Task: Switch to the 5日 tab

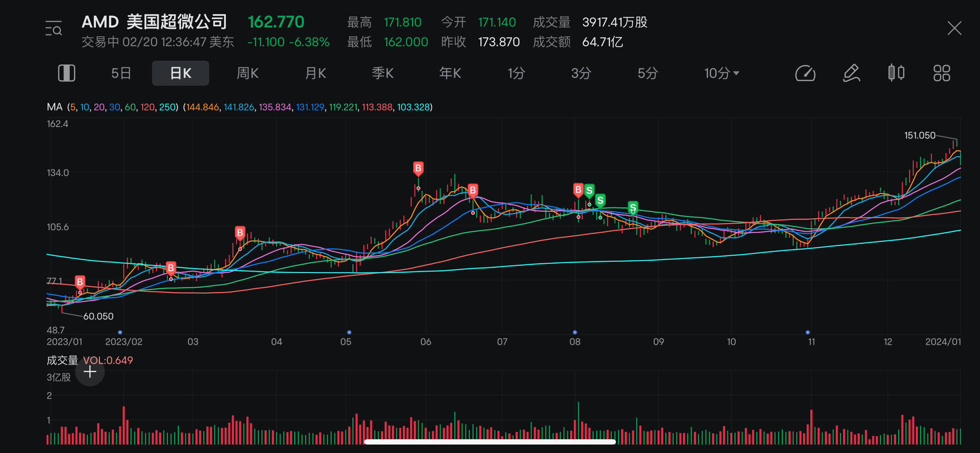Action: [121, 73]
